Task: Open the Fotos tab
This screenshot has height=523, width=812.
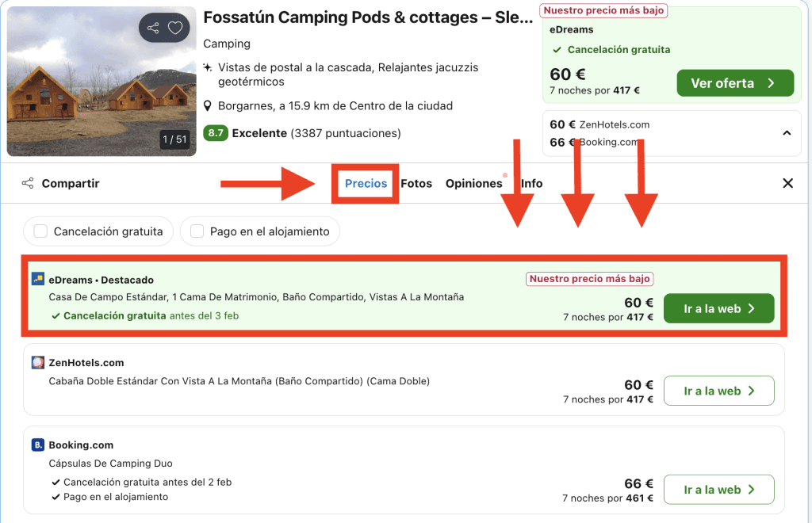Action: 416,184
